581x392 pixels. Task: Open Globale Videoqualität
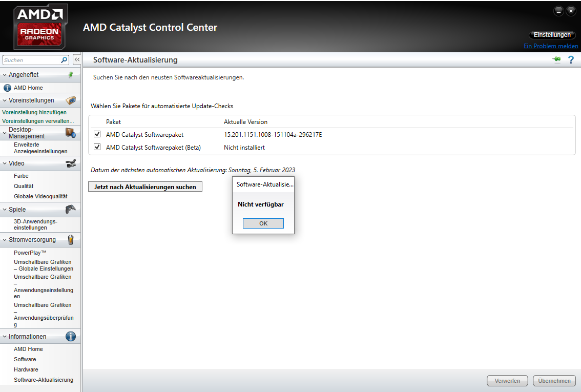click(x=40, y=196)
